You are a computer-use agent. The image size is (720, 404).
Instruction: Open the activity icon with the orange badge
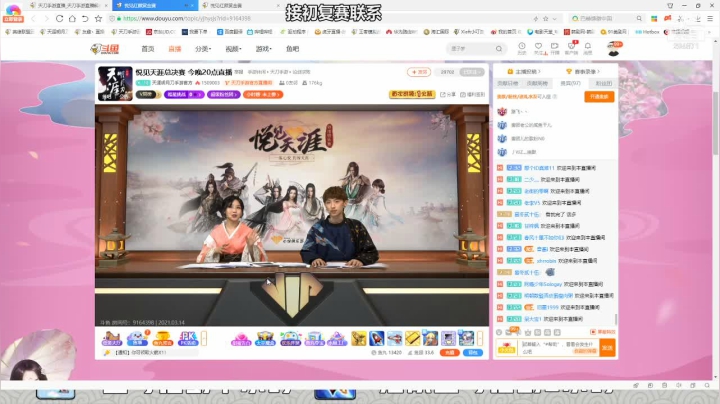click(x=137, y=339)
